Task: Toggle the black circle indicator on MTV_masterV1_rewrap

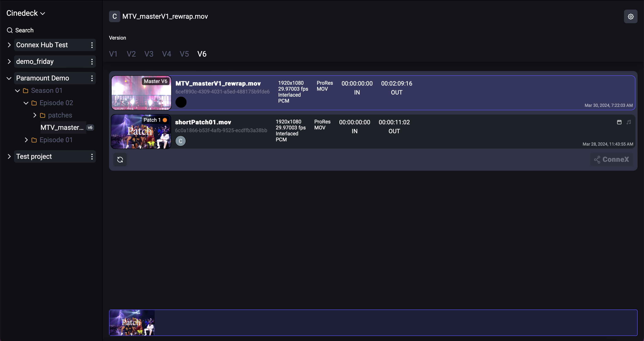Action: click(181, 102)
